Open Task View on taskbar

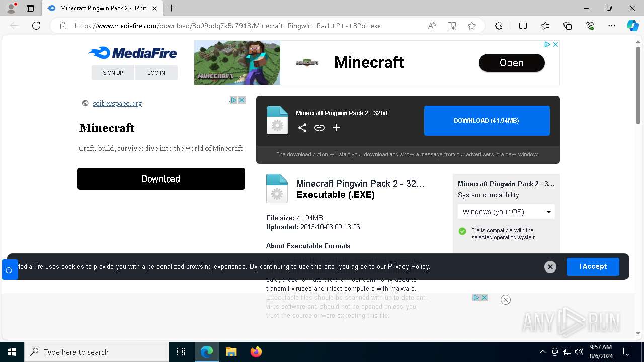coord(181,352)
